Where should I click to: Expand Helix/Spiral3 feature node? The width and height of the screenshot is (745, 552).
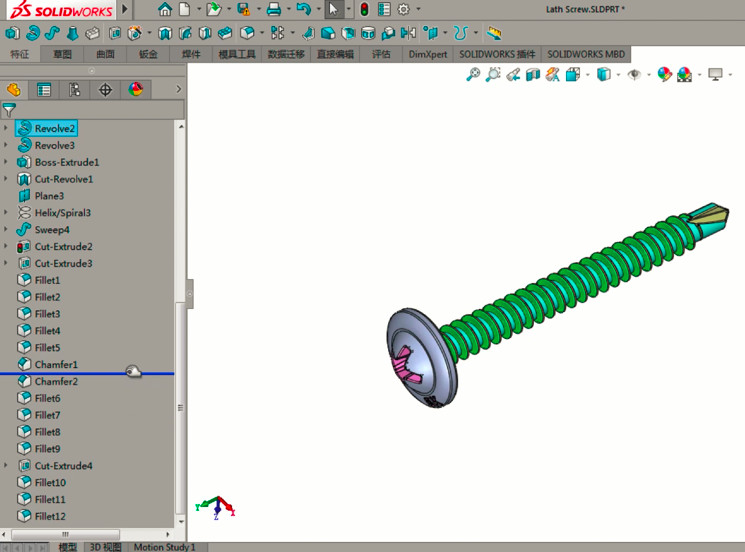(6, 212)
